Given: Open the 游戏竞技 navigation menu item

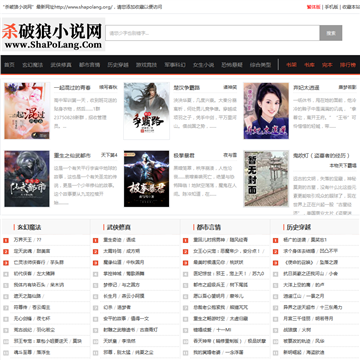Looking at the screenshot, I should 146,65.
